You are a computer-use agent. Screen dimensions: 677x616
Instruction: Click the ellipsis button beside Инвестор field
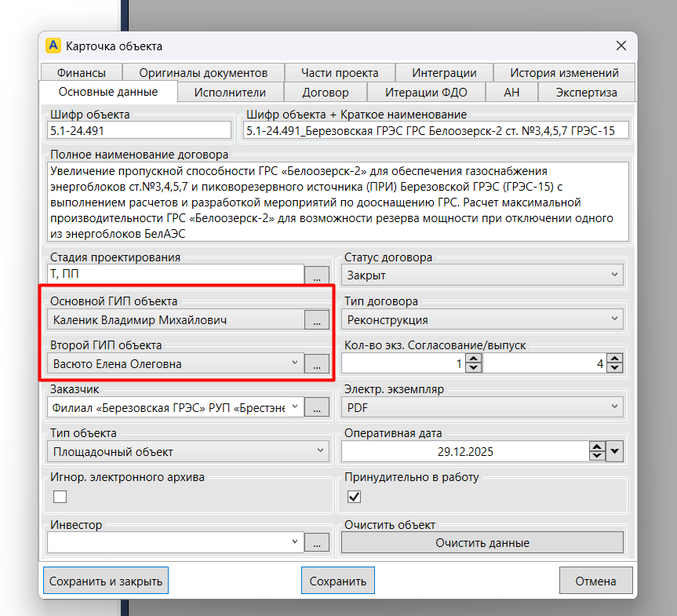(x=316, y=542)
